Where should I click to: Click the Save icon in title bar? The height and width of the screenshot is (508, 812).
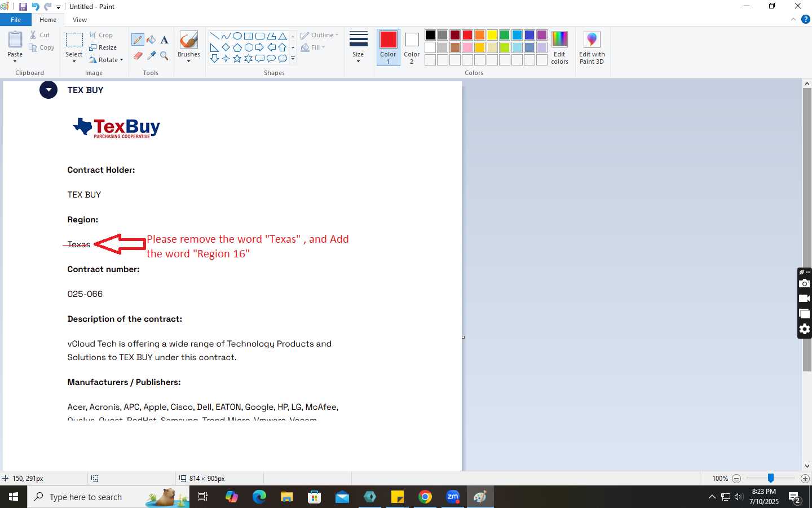pos(23,7)
